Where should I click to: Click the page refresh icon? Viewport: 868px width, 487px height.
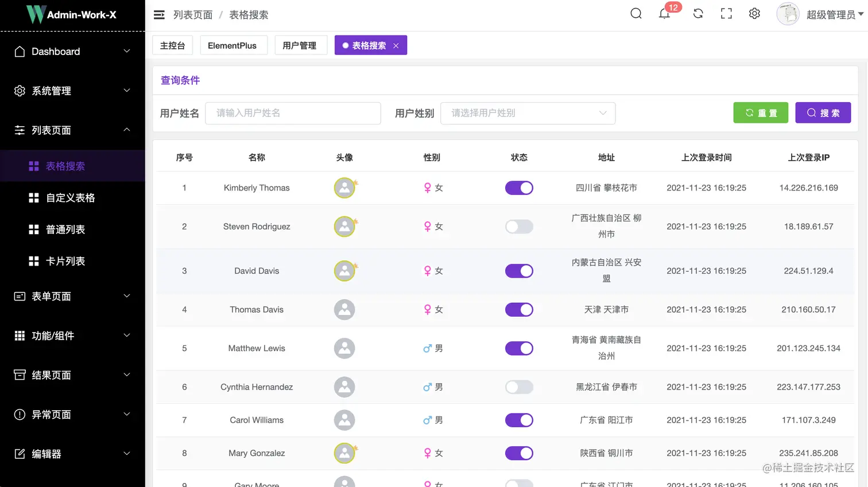coord(698,13)
